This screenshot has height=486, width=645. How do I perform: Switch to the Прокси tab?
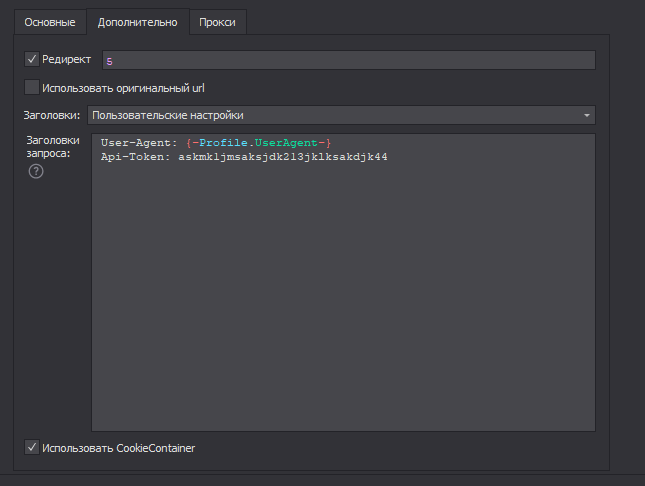click(x=218, y=22)
